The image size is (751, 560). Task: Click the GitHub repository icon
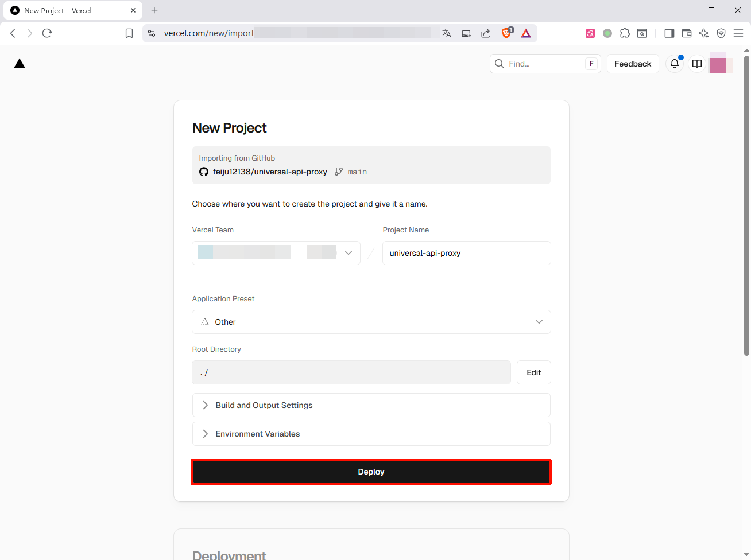pos(204,172)
